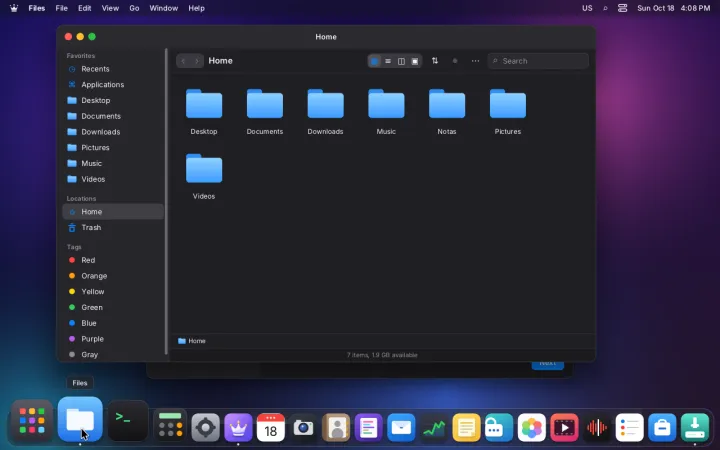
Task: Go to Videos in the sidebar
Action: [x=113, y=179]
